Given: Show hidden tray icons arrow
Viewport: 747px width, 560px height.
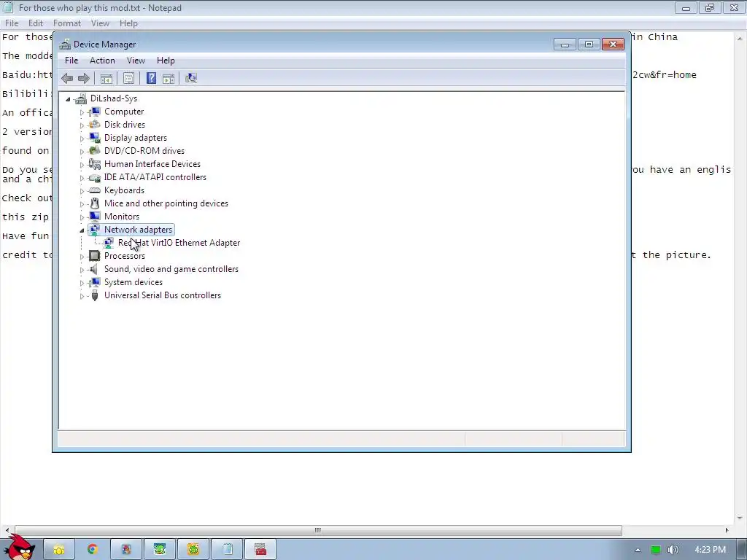Looking at the screenshot, I should (x=638, y=550).
